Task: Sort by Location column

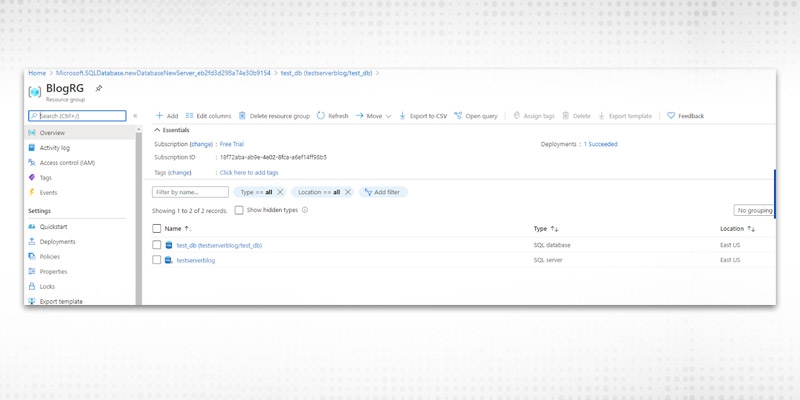Action: [x=737, y=229]
